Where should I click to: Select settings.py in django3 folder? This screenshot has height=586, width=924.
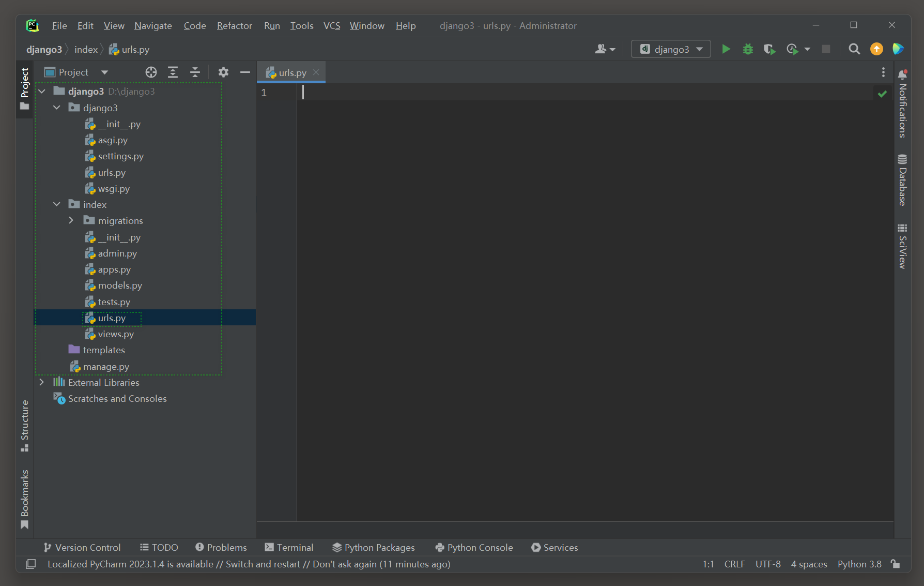tap(121, 156)
